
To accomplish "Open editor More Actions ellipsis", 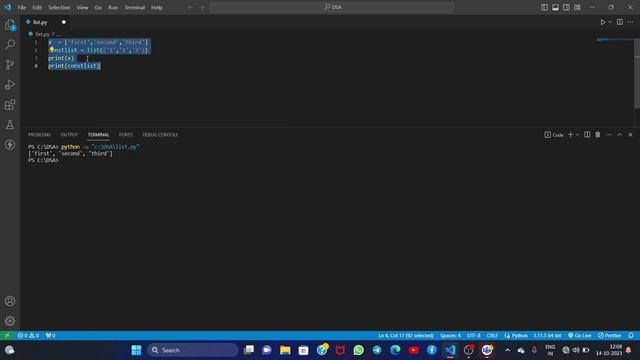I will coord(631,22).
